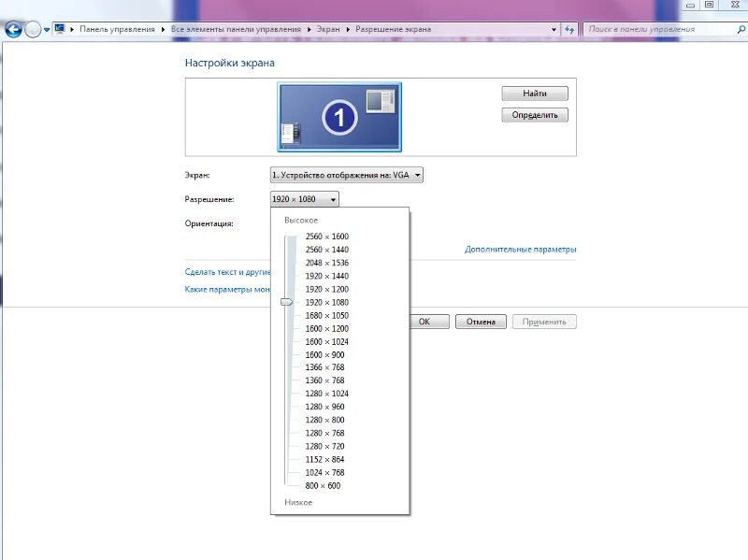Image resolution: width=748 pixels, height=560 pixels.
Task: Select resolution 1600 × 1024
Action: click(326, 341)
